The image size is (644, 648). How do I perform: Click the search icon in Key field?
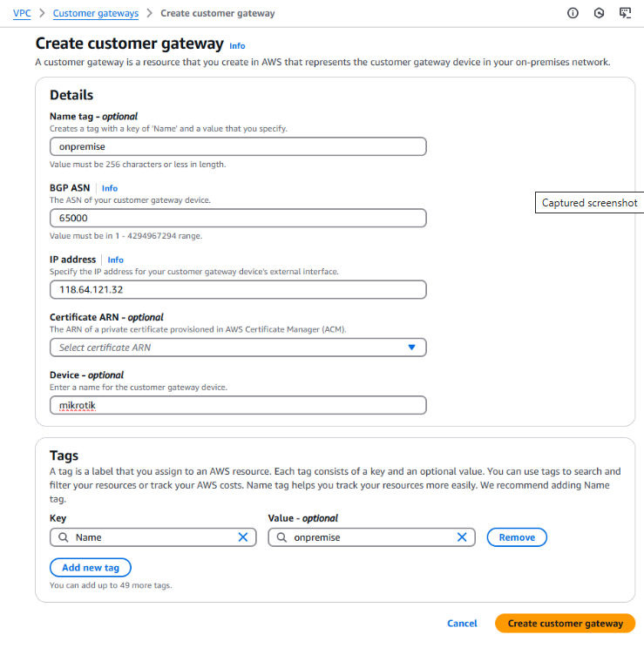[64, 537]
